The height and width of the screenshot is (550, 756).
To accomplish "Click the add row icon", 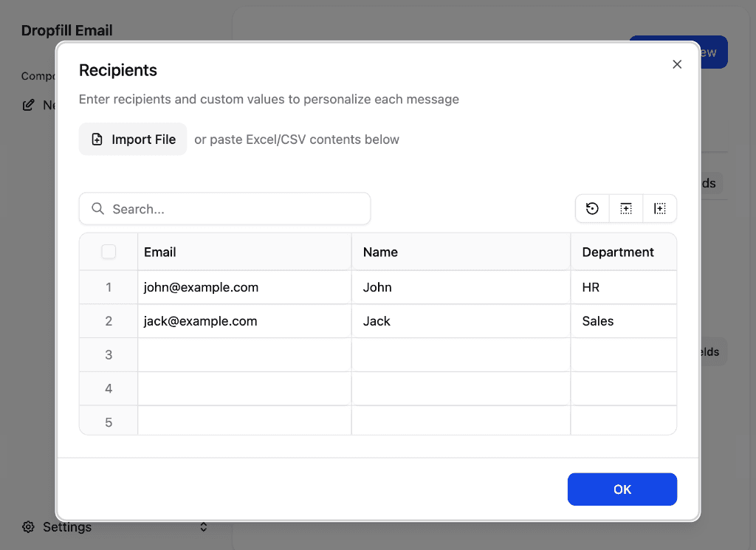I will [x=626, y=209].
